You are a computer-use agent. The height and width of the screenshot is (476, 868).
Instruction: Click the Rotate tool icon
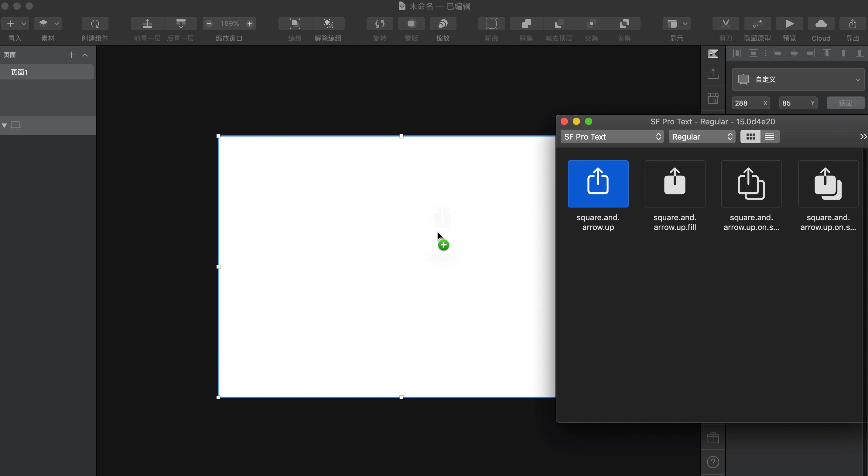[x=380, y=24]
